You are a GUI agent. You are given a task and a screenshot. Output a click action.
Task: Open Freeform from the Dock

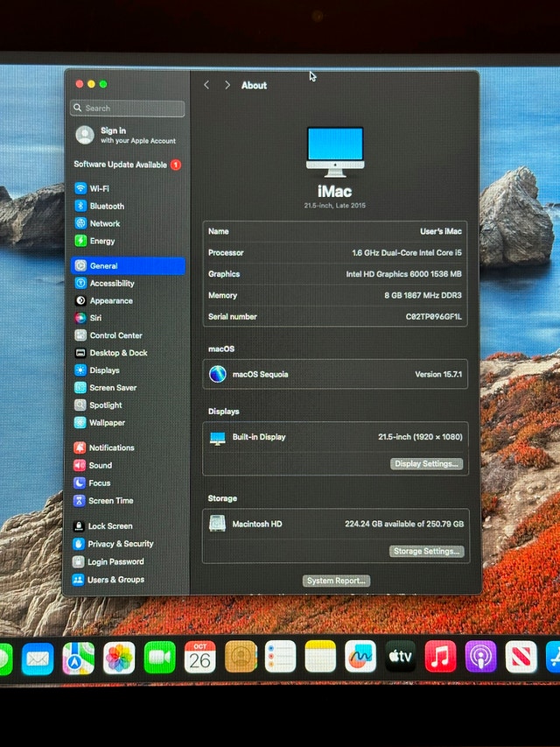coord(360,657)
